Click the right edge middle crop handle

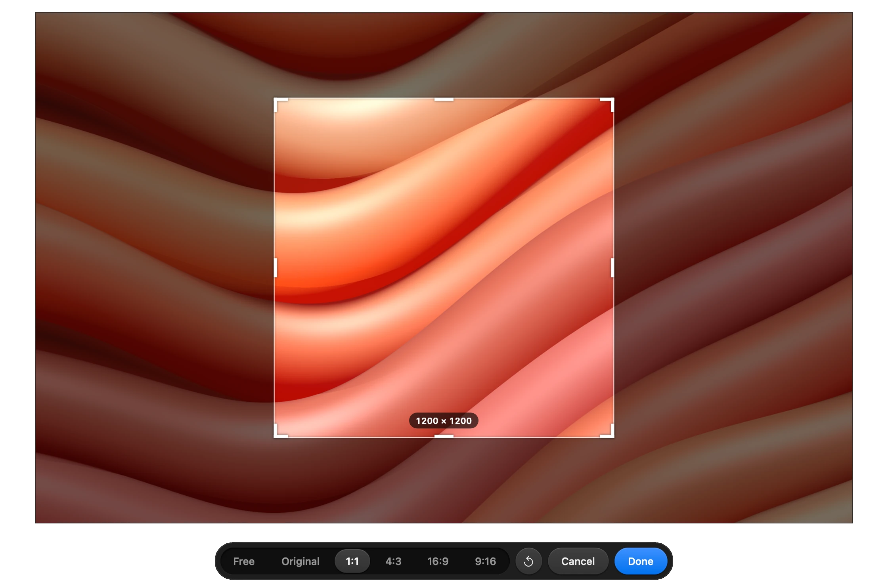[x=612, y=268]
